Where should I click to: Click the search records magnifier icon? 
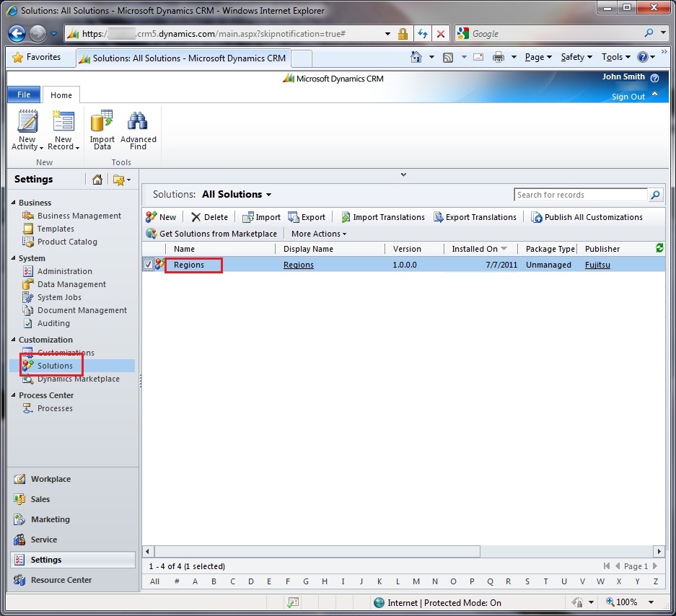click(655, 195)
